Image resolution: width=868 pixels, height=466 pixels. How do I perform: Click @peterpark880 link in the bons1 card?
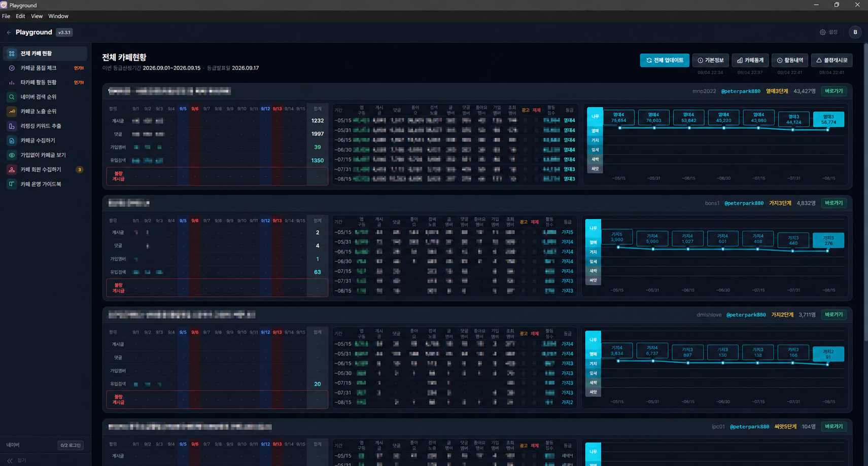tap(744, 203)
